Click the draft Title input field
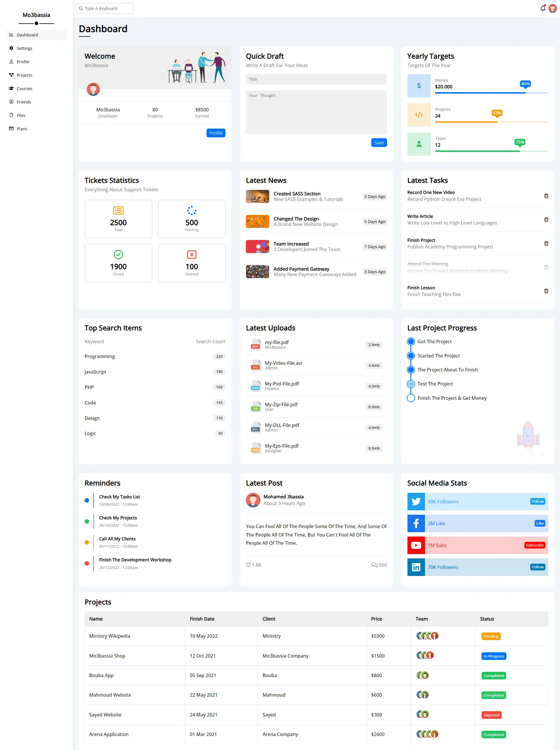560x750 pixels. pyautogui.click(x=316, y=79)
